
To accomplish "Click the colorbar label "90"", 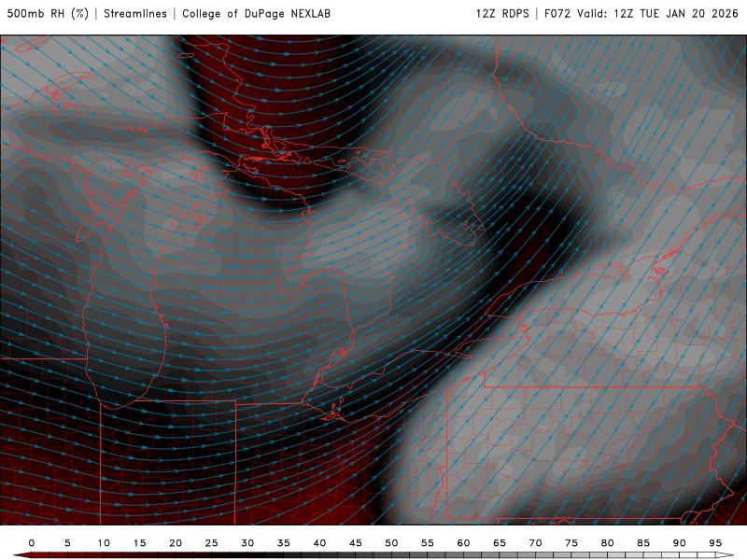I will (680, 543).
